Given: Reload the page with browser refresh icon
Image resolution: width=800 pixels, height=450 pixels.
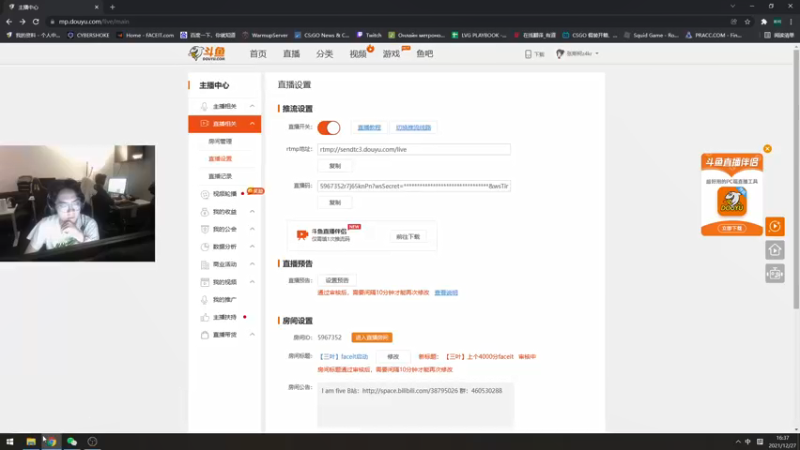Looking at the screenshot, I should click(36, 21).
